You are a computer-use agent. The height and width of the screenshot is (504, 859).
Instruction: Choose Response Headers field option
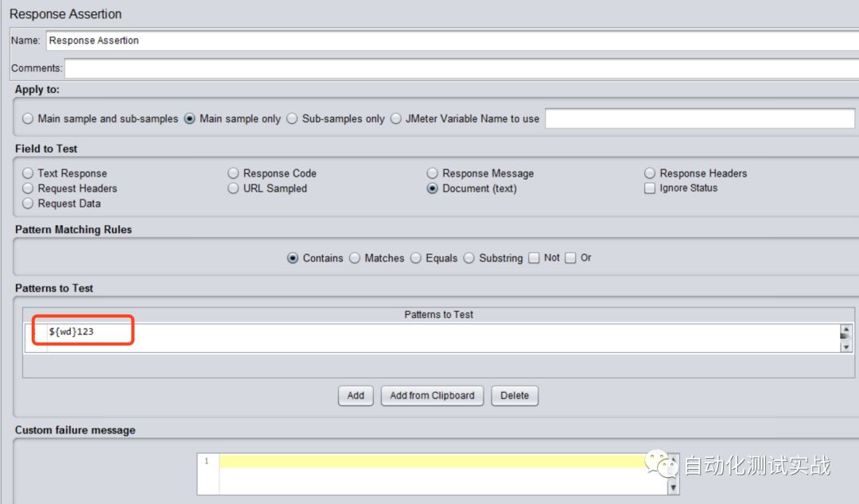(650, 173)
